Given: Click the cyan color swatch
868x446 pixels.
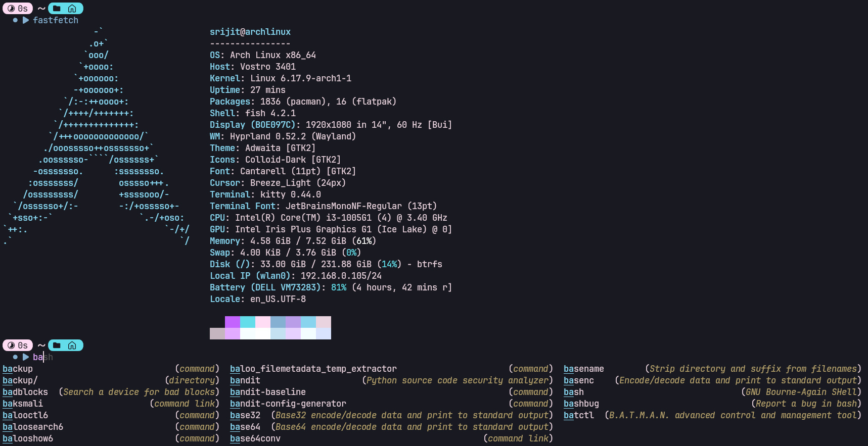Looking at the screenshot, I should tap(248, 322).
